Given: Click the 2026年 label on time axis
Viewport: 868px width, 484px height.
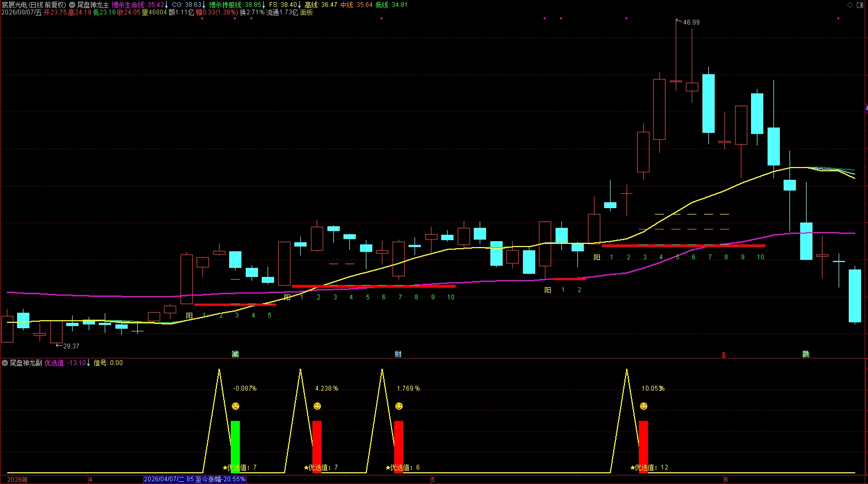Looking at the screenshot, I should click(x=18, y=480).
